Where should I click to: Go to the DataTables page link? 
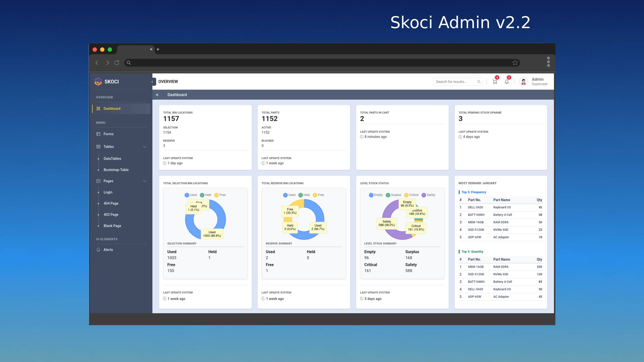pos(112,159)
